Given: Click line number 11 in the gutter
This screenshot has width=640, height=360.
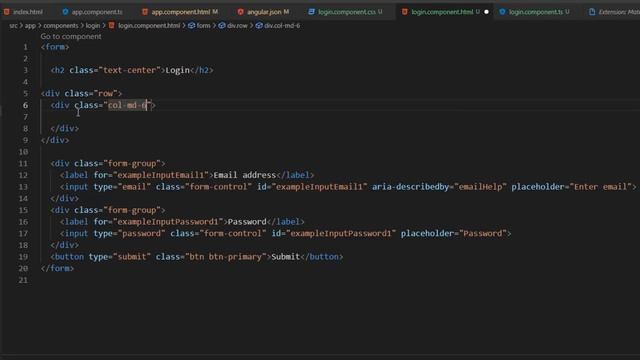Looking at the screenshot, I should [x=23, y=164].
